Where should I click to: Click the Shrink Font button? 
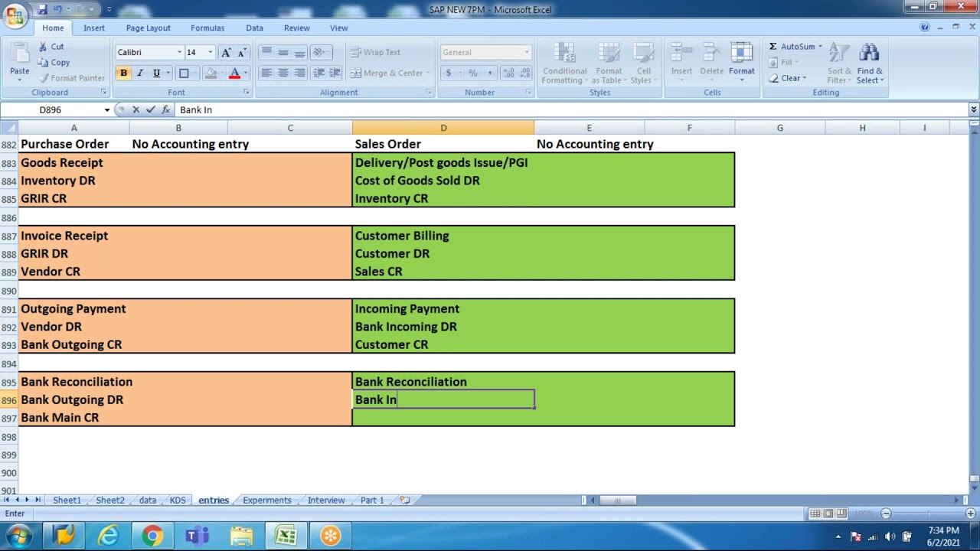[242, 52]
